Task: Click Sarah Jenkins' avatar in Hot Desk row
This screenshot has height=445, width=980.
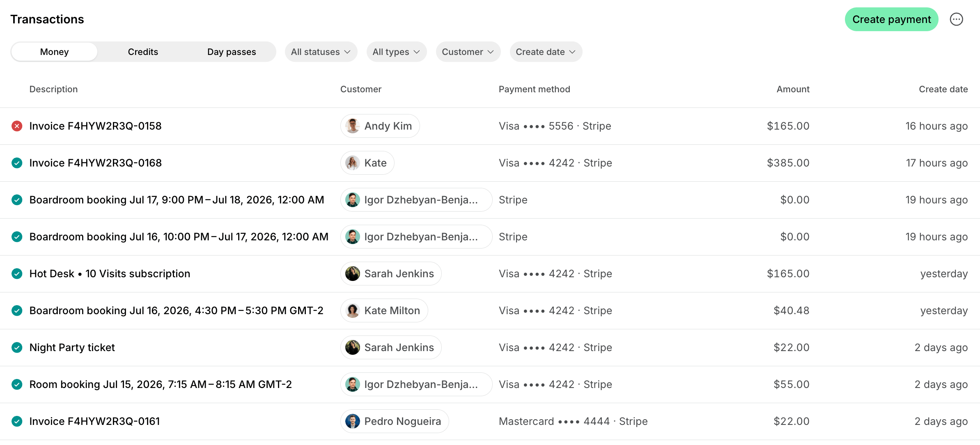Action: click(353, 274)
